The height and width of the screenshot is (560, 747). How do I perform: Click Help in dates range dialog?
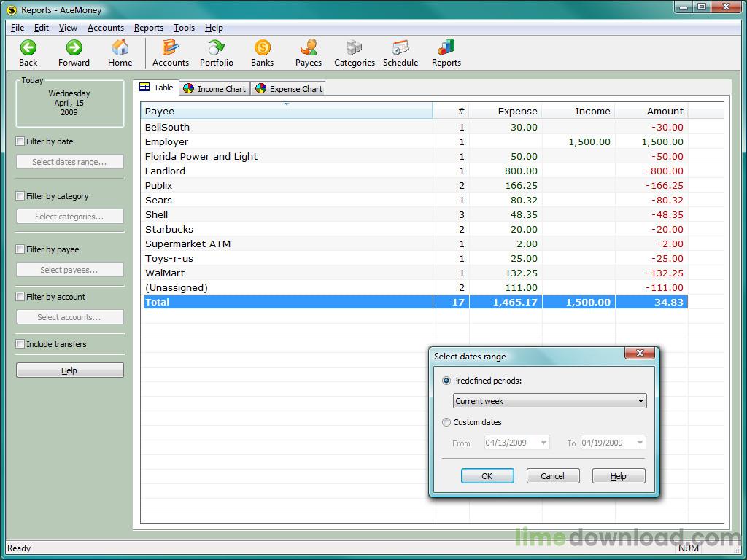click(x=619, y=475)
